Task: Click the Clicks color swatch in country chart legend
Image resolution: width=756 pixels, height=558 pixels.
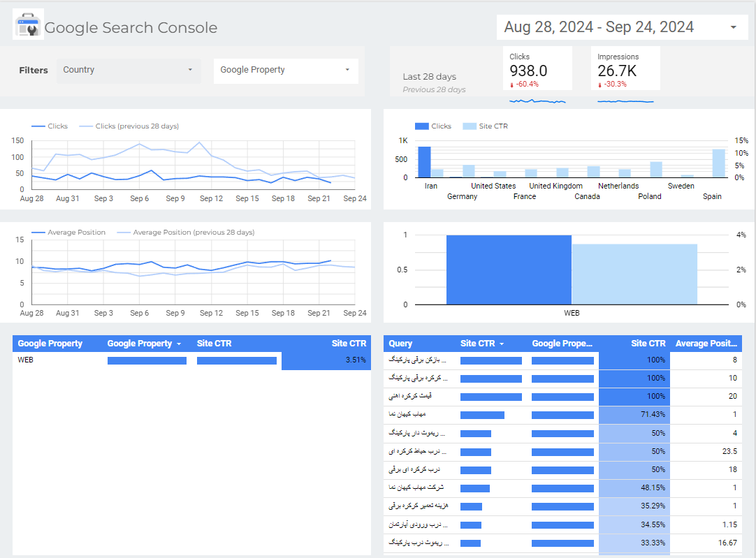Action: (422, 126)
